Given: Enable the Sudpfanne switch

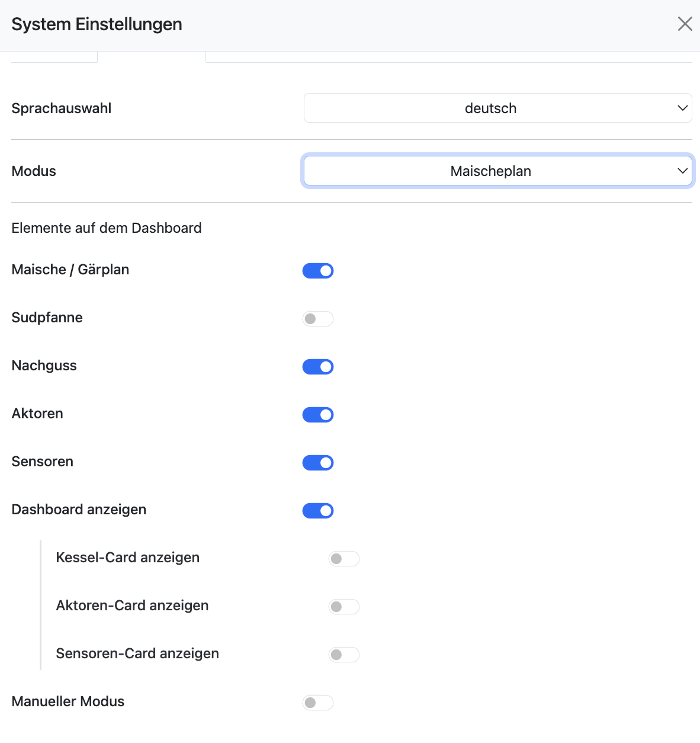Looking at the screenshot, I should [318, 319].
